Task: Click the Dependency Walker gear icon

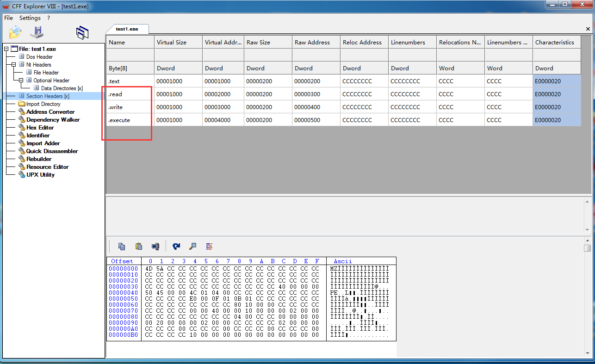Action: pos(22,120)
